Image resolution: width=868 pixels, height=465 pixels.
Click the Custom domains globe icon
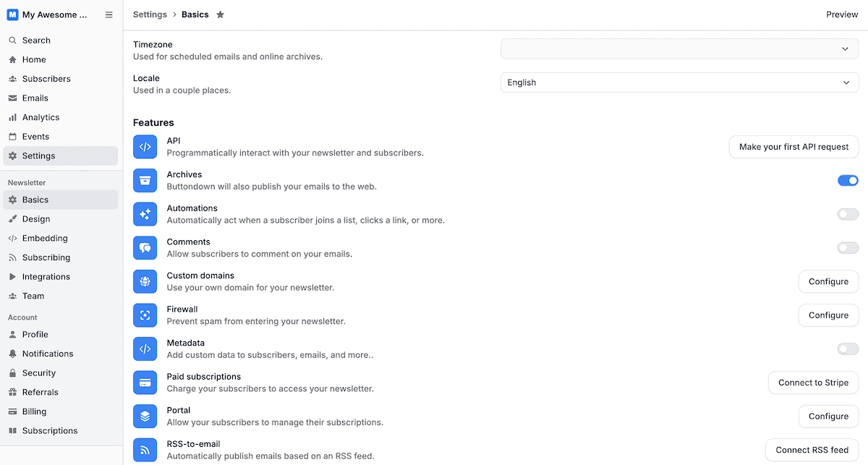point(145,281)
